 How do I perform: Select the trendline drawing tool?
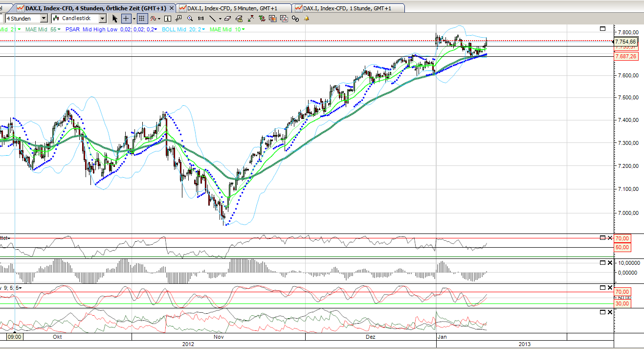click(213, 19)
